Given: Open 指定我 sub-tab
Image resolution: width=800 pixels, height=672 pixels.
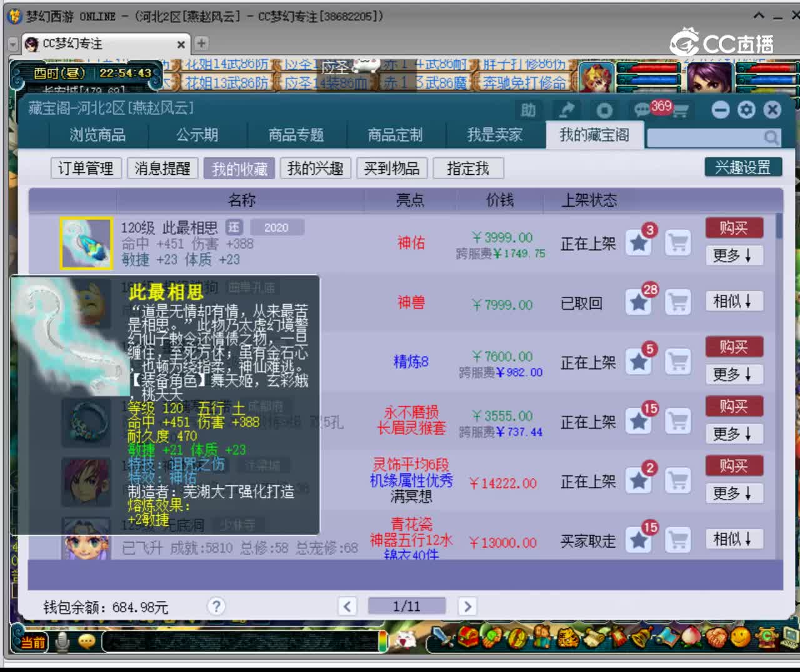Looking at the screenshot, I should click(468, 169).
